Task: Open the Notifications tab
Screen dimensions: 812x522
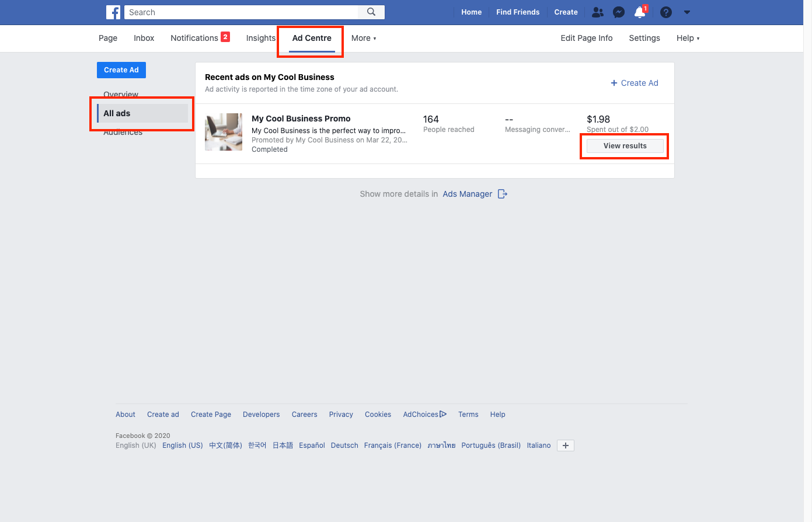Action: [x=200, y=38]
